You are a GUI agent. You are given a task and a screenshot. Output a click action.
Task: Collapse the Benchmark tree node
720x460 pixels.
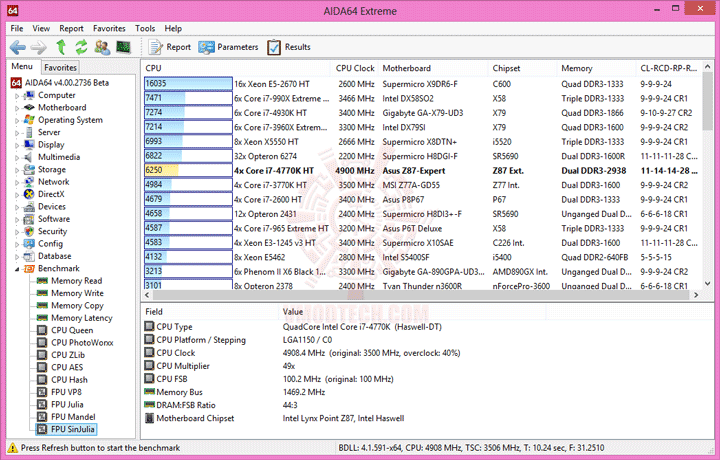coord(17,269)
